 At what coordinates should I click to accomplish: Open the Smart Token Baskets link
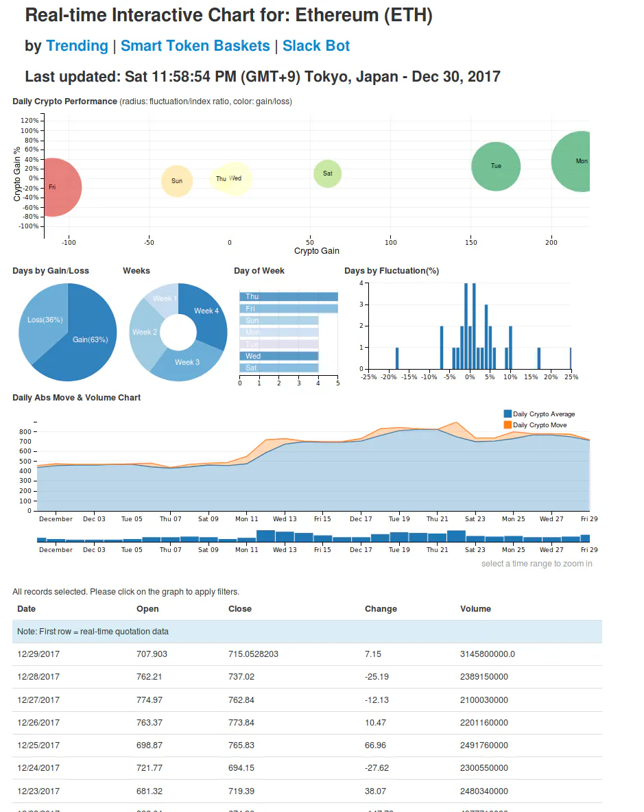[x=195, y=45]
